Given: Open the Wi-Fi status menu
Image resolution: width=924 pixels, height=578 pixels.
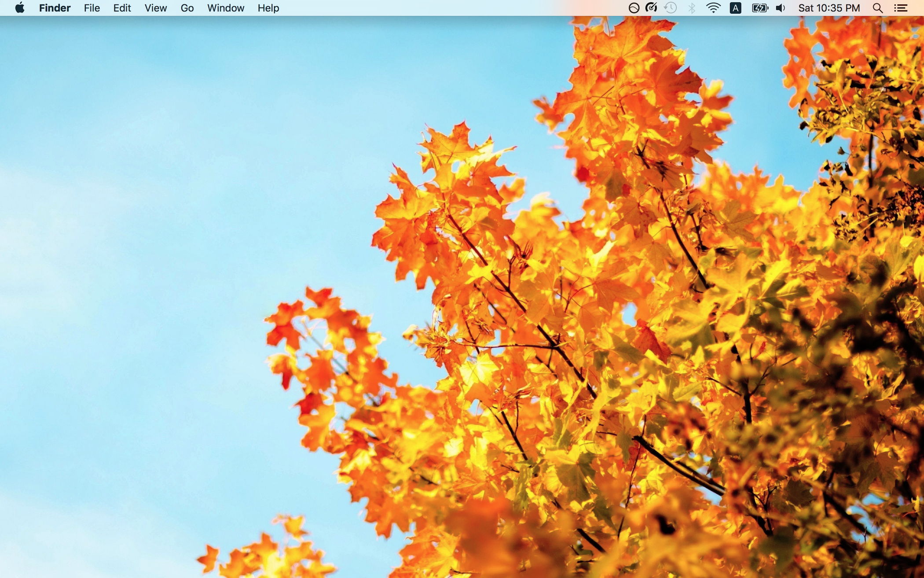Looking at the screenshot, I should pyautogui.click(x=713, y=8).
